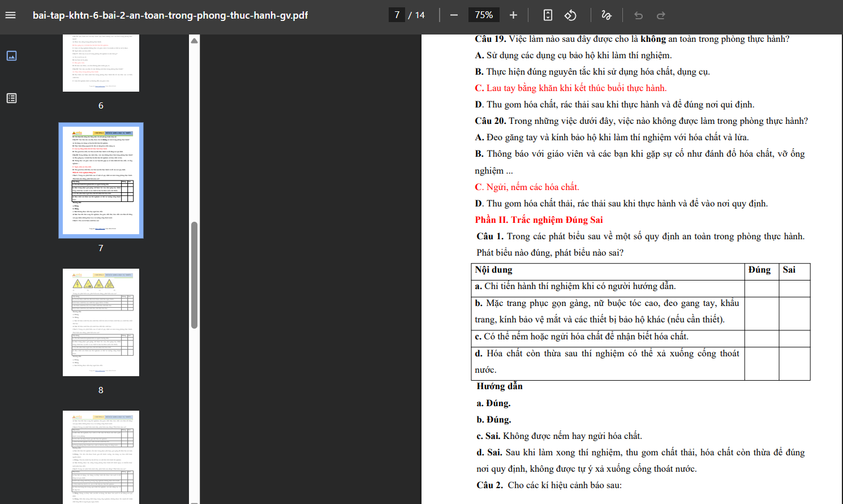Edit the page number field
This screenshot has height=504, width=843.
click(x=397, y=15)
